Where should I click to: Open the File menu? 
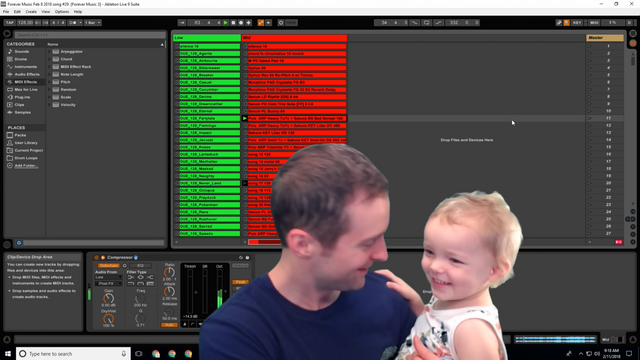(x=6, y=12)
